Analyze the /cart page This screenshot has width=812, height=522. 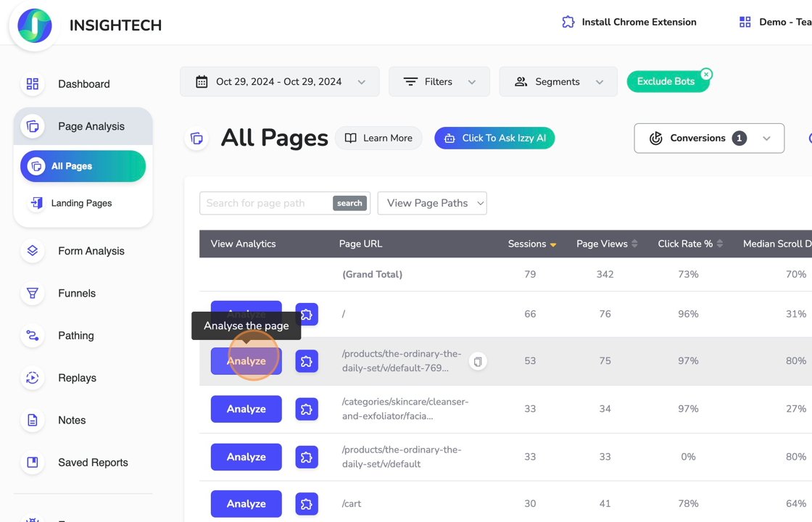tap(246, 504)
